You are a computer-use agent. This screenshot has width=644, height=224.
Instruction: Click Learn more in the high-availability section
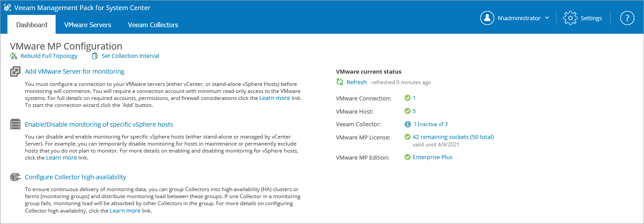coord(125,211)
